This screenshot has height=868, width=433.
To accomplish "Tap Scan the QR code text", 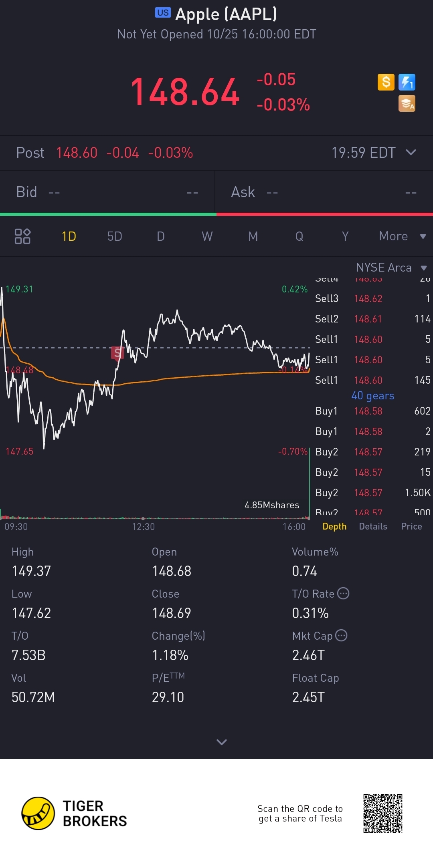I will pyautogui.click(x=300, y=814).
